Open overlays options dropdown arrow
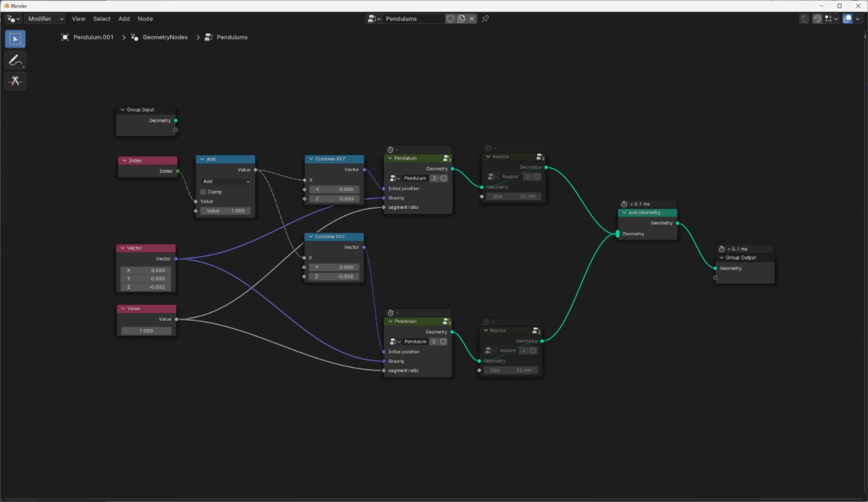Viewport: 868px width, 502px height. [859, 19]
